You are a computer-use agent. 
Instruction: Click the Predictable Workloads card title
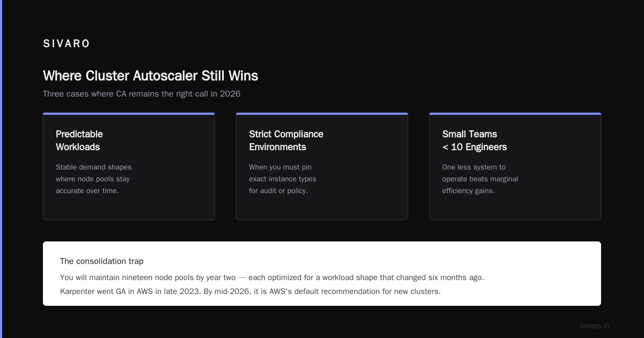point(79,141)
